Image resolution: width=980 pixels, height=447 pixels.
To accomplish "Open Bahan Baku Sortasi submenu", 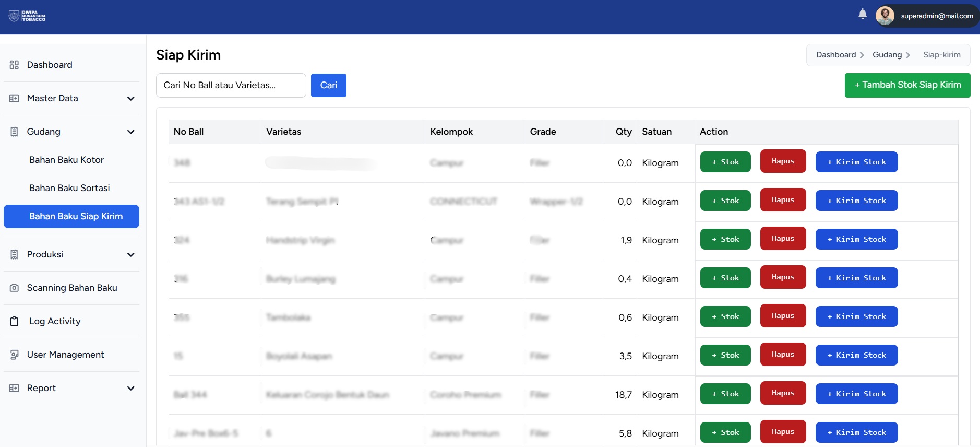I will pos(71,188).
